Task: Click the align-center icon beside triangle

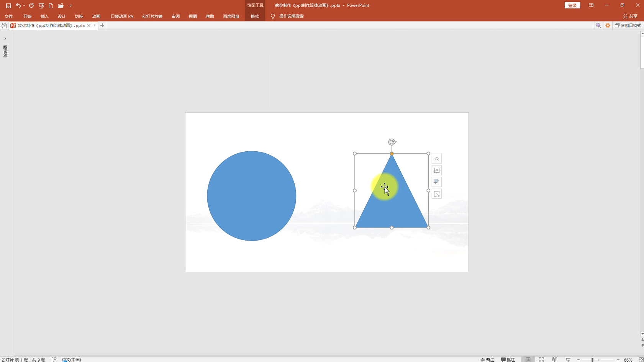Action: 437,170
